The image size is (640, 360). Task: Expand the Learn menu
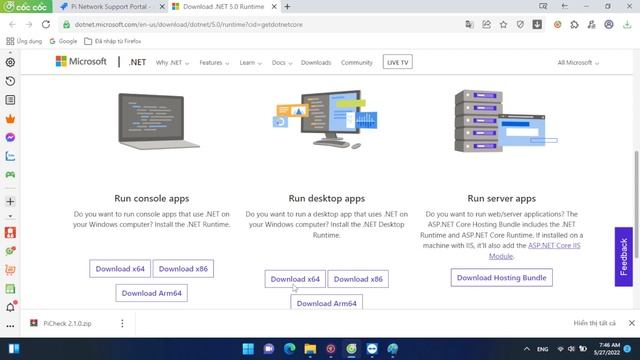coord(250,62)
